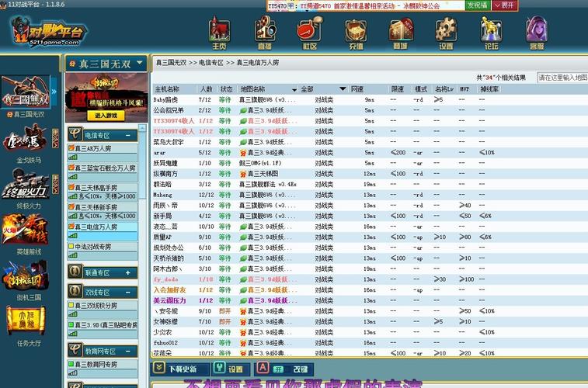Select host row Baby骆虎

[x=370, y=99]
